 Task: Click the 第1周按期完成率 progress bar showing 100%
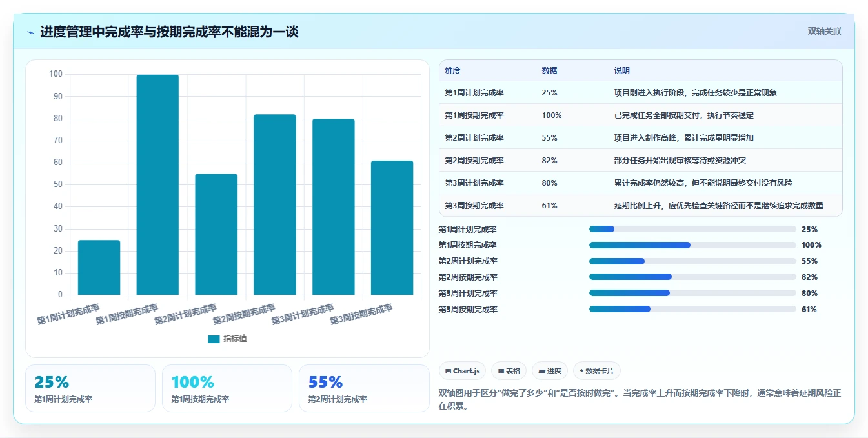coord(692,245)
